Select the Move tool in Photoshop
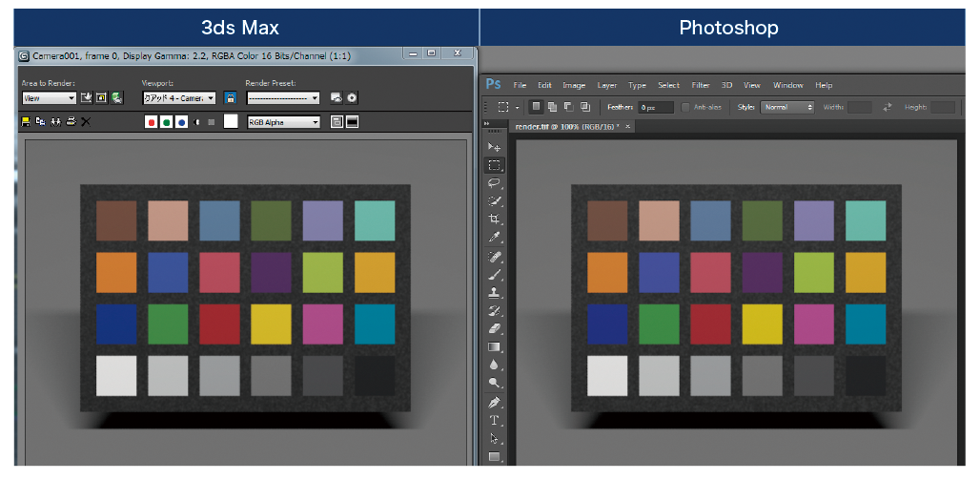 click(495, 148)
